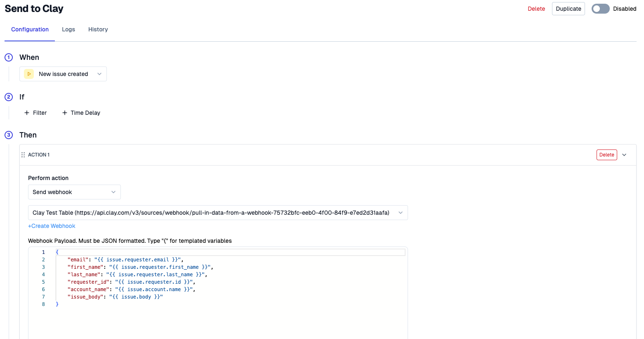
Task: Click the yellow play trigger icon
Action: point(29,74)
